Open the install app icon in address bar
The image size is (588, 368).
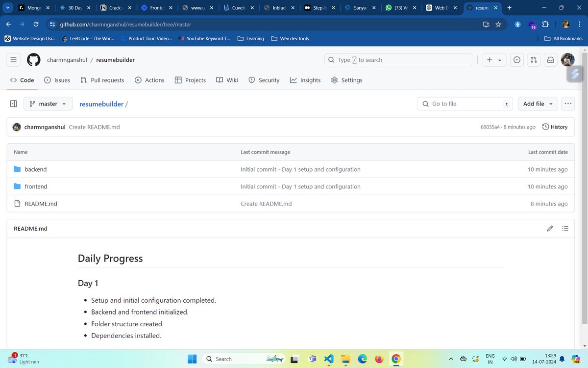[x=486, y=25]
